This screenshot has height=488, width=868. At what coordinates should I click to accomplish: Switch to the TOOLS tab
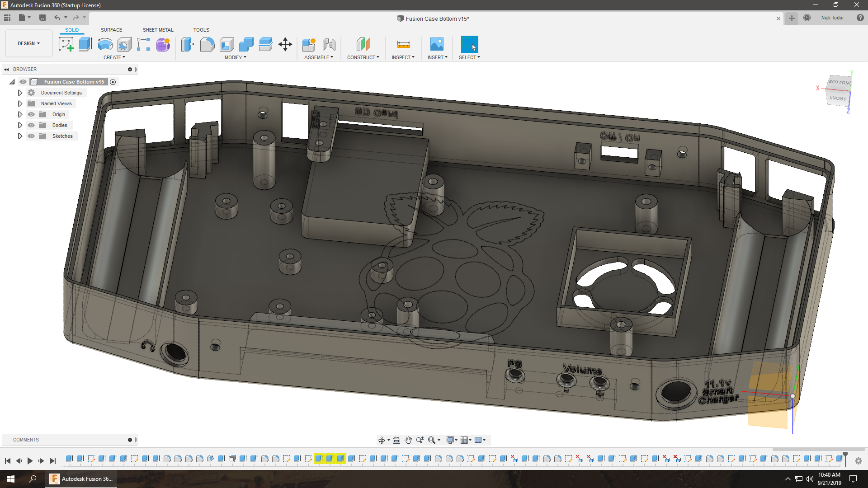point(201,30)
